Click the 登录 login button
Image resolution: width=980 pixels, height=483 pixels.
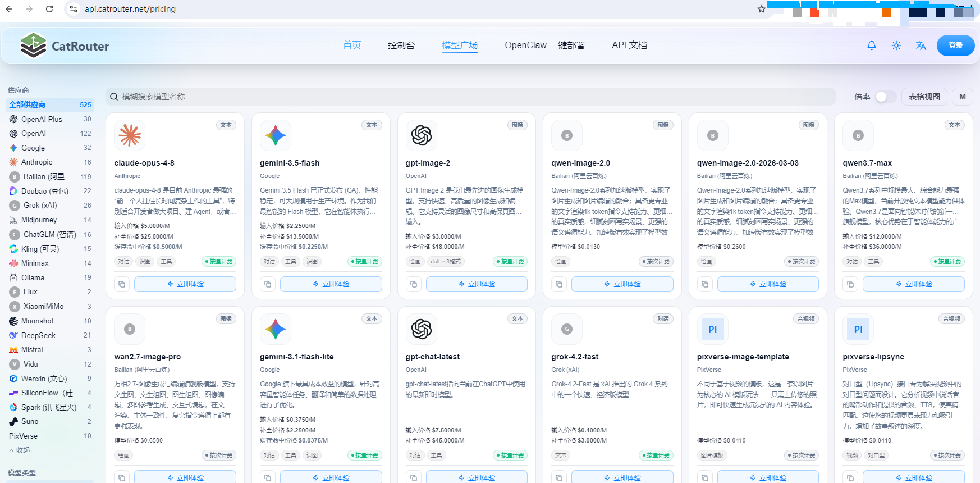[955, 45]
